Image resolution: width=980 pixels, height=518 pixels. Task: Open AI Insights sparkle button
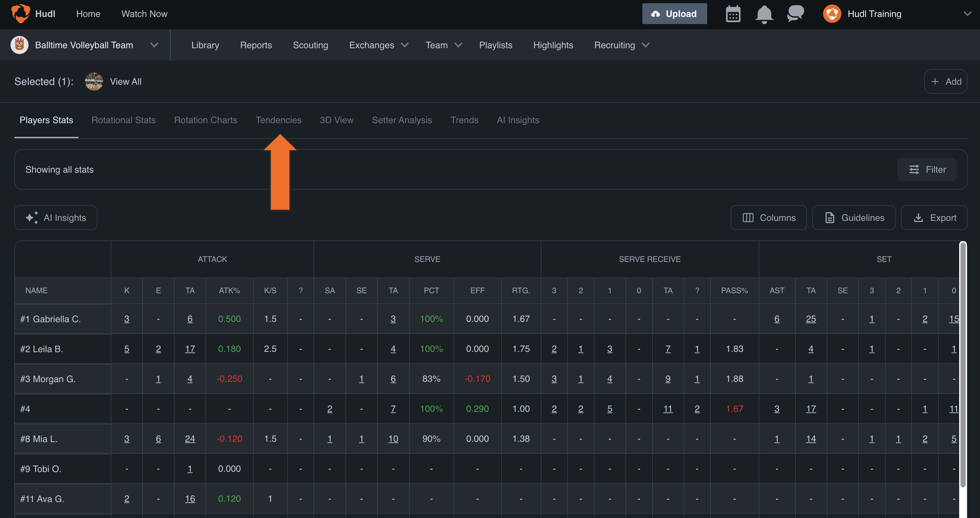pos(56,218)
